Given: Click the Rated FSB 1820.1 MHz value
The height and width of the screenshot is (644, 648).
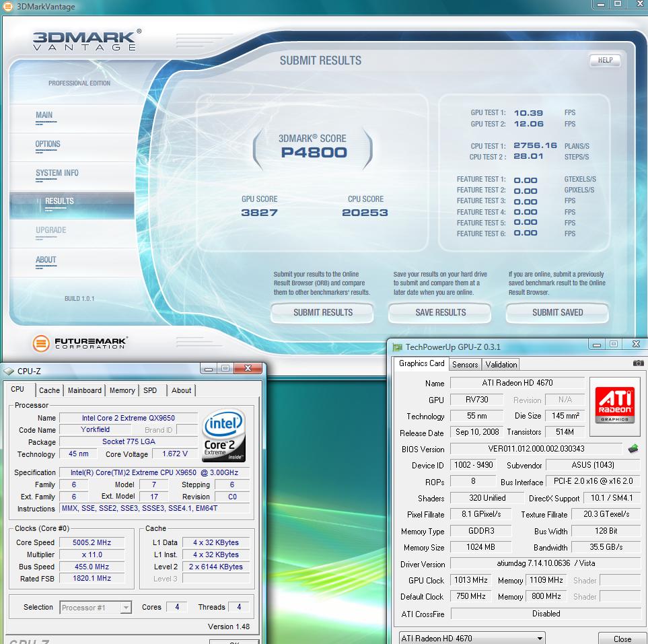Looking at the screenshot, I should pyautogui.click(x=92, y=578).
